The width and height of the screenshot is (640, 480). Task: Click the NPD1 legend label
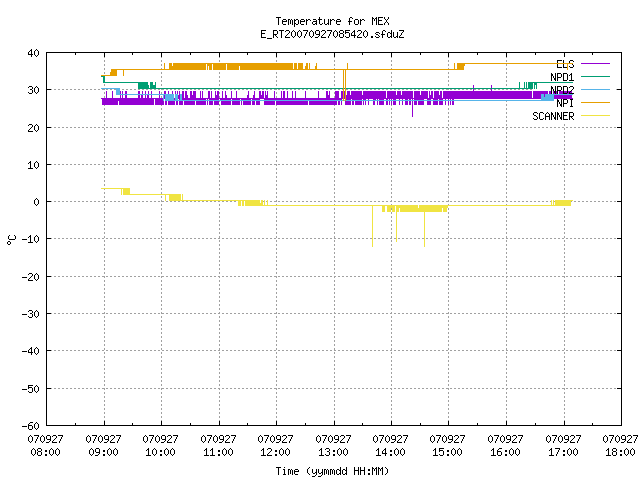pyautogui.click(x=562, y=77)
